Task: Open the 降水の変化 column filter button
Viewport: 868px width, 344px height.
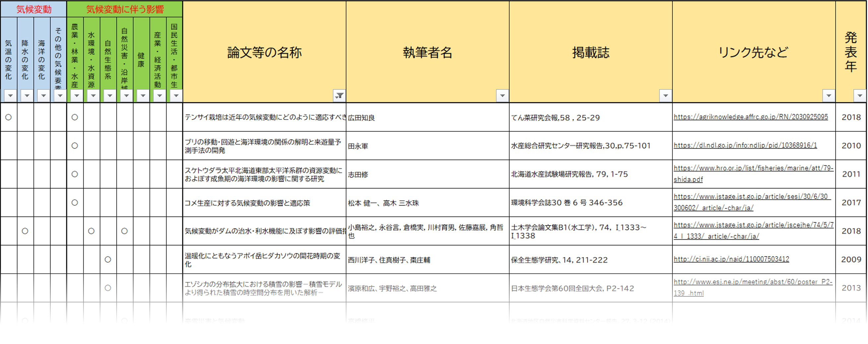Action: click(x=27, y=96)
